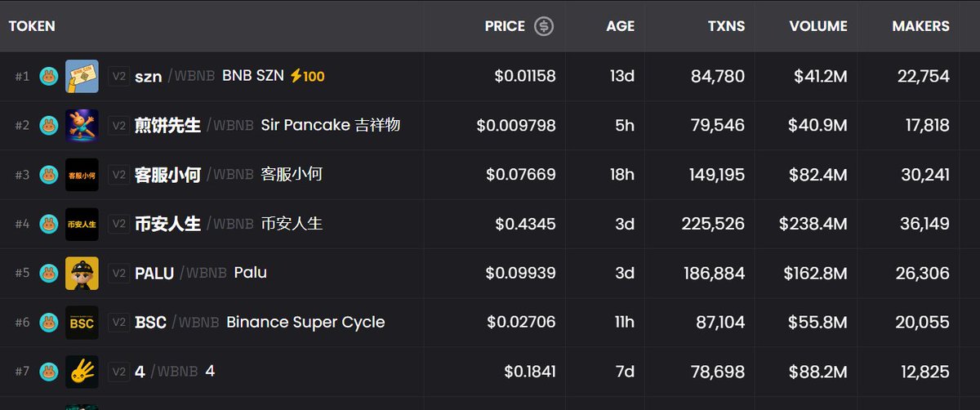Sort tokens by MAKERS column header
The width and height of the screenshot is (980, 410).
tap(920, 26)
